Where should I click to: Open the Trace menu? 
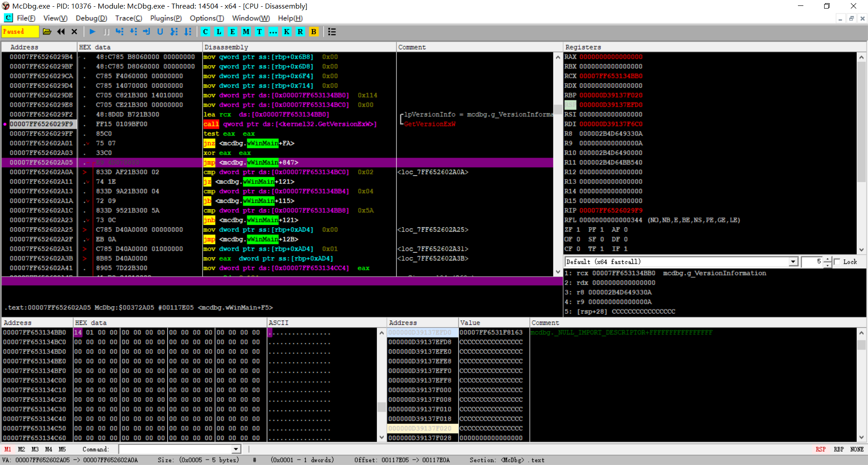coord(128,18)
